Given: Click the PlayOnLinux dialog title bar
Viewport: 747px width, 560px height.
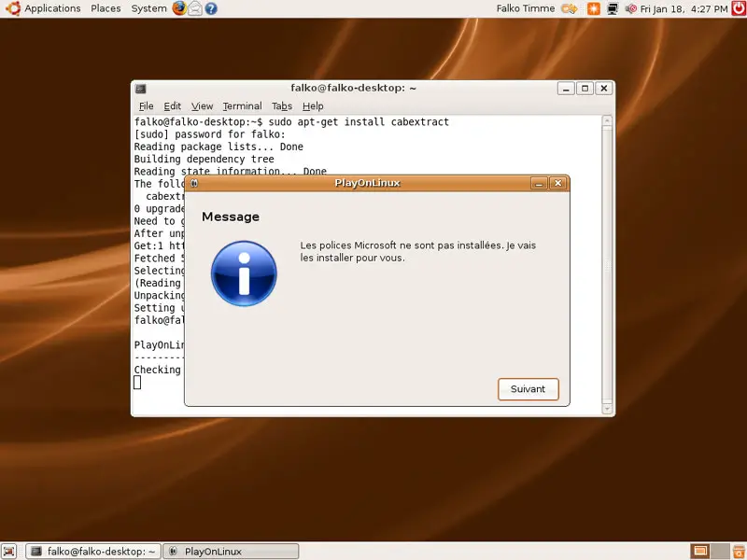Looking at the screenshot, I should 367,183.
